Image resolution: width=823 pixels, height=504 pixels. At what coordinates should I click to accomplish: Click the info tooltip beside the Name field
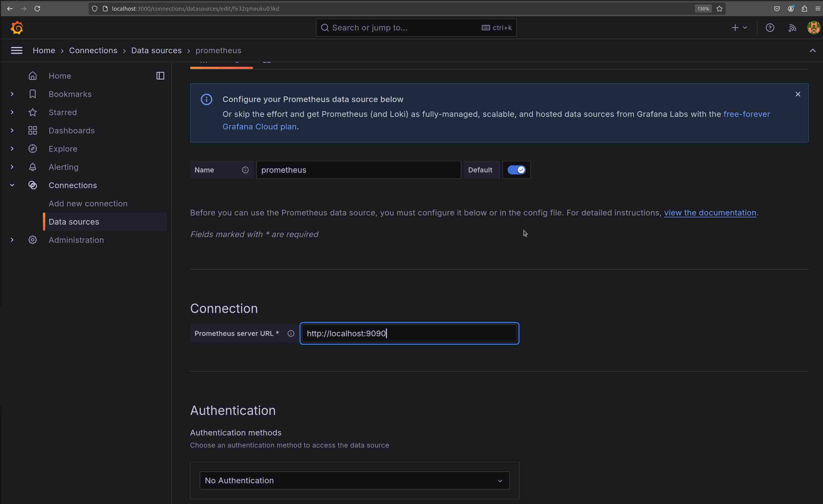tap(246, 170)
